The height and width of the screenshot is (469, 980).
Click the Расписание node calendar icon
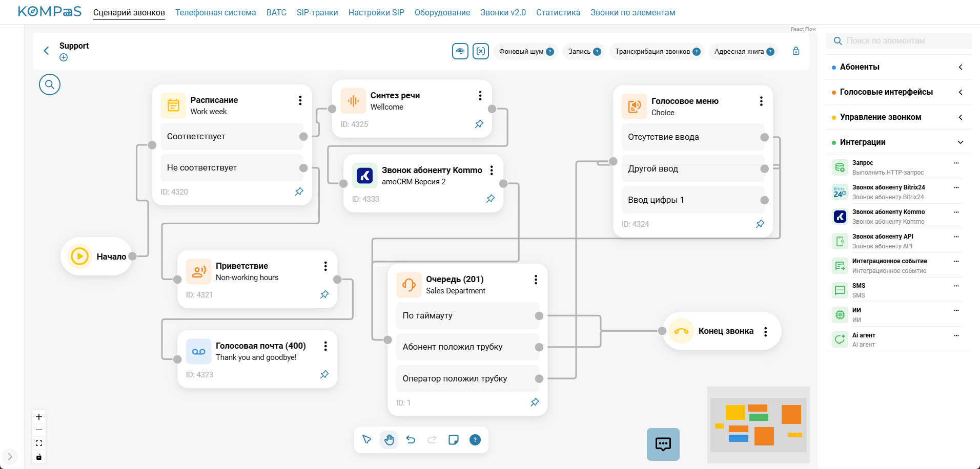(x=173, y=105)
